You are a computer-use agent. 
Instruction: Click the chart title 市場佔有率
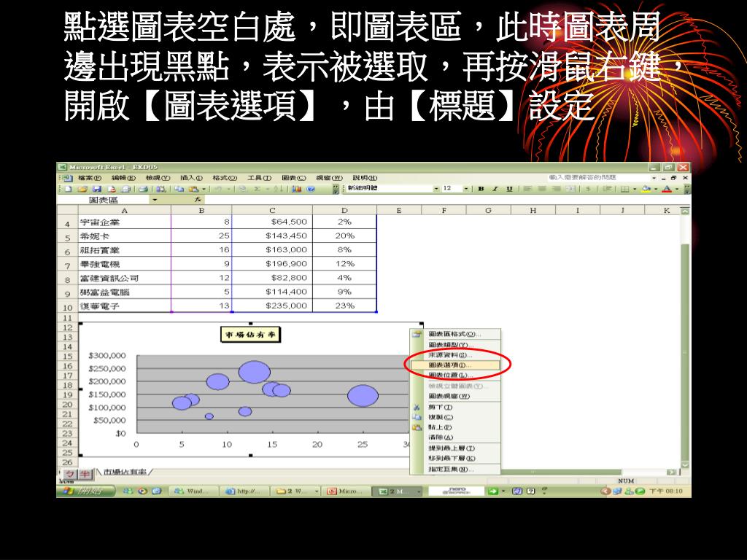tap(251, 335)
